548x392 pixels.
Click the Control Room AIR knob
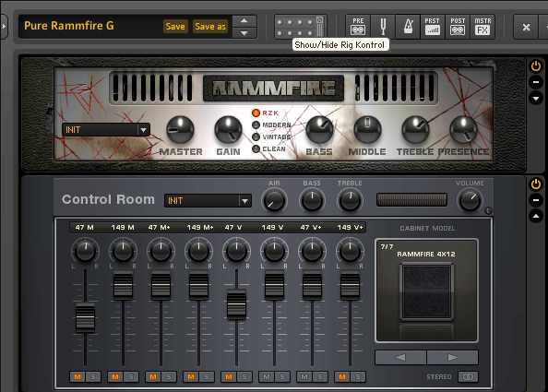click(x=274, y=201)
